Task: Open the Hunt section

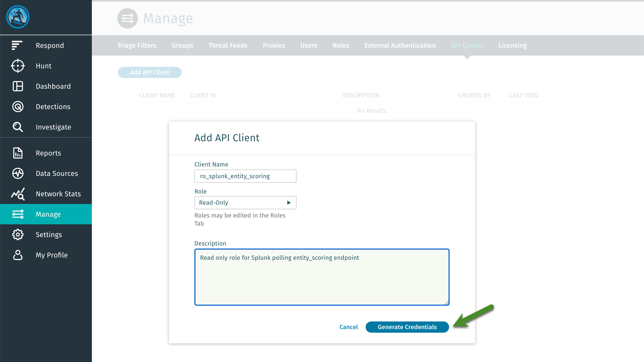Action: click(17, 66)
